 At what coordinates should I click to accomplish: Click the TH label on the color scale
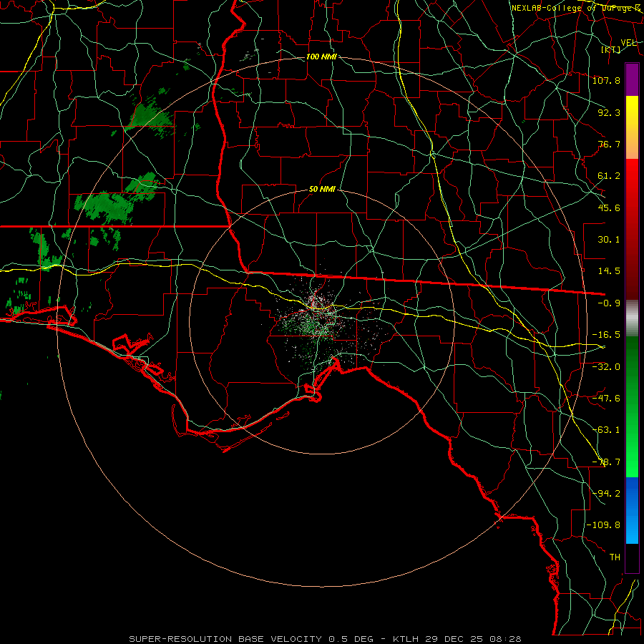615,557
